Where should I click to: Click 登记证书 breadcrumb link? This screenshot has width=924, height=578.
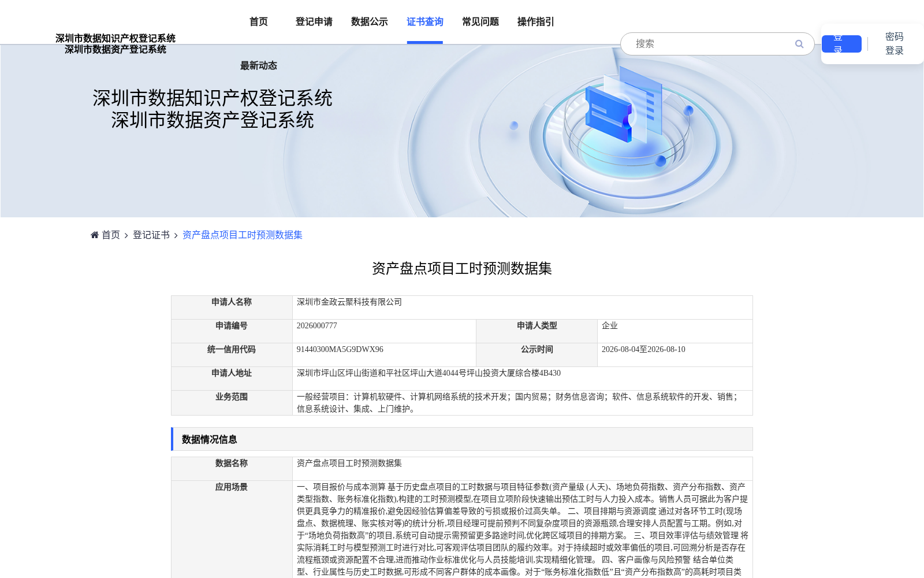coord(151,235)
